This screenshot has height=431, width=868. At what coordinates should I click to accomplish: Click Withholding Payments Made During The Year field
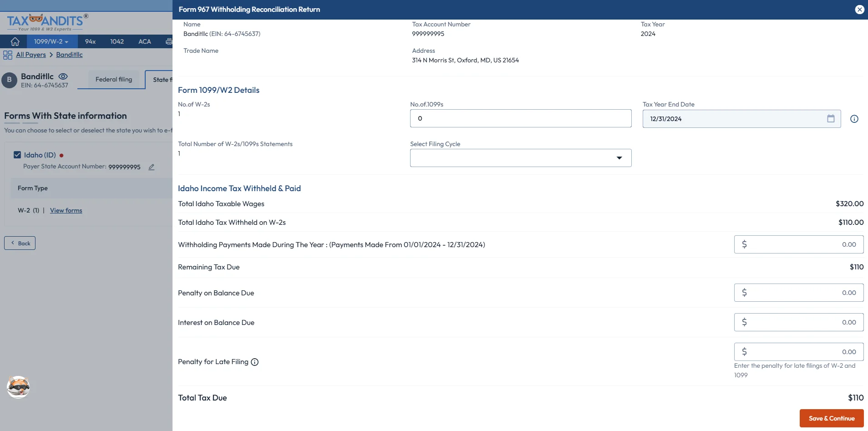point(799,244)
